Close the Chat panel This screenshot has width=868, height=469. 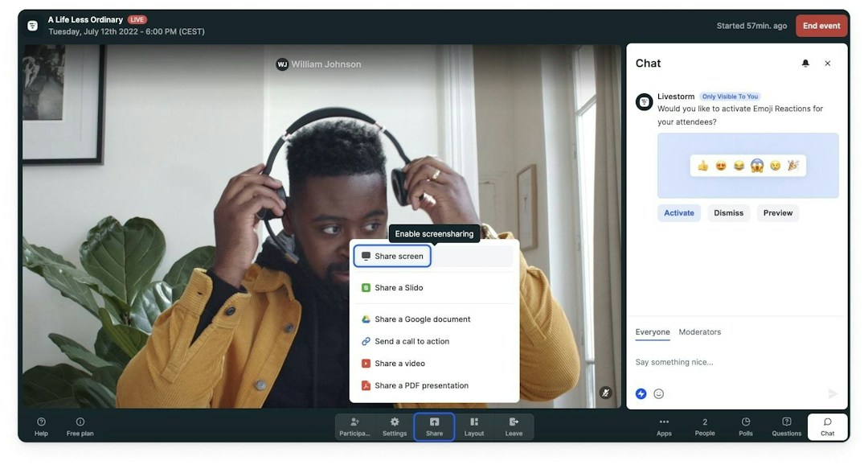(x=828, y=64)
